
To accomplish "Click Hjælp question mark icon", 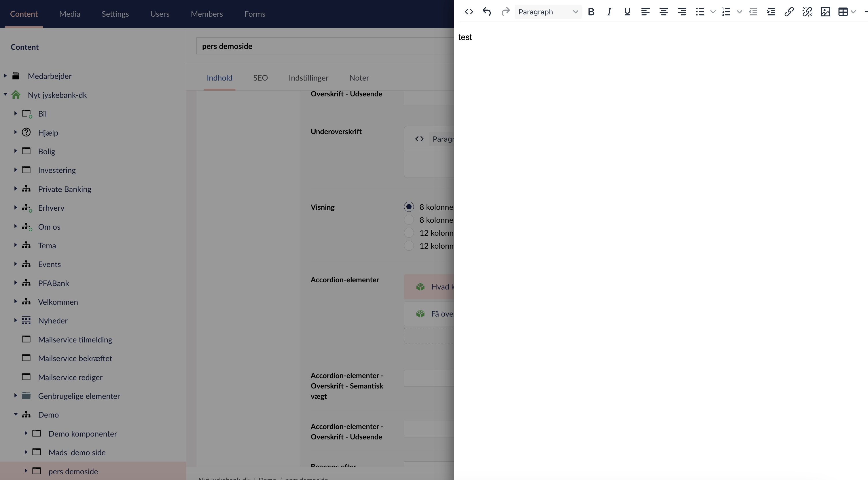I will pos(26,132).
